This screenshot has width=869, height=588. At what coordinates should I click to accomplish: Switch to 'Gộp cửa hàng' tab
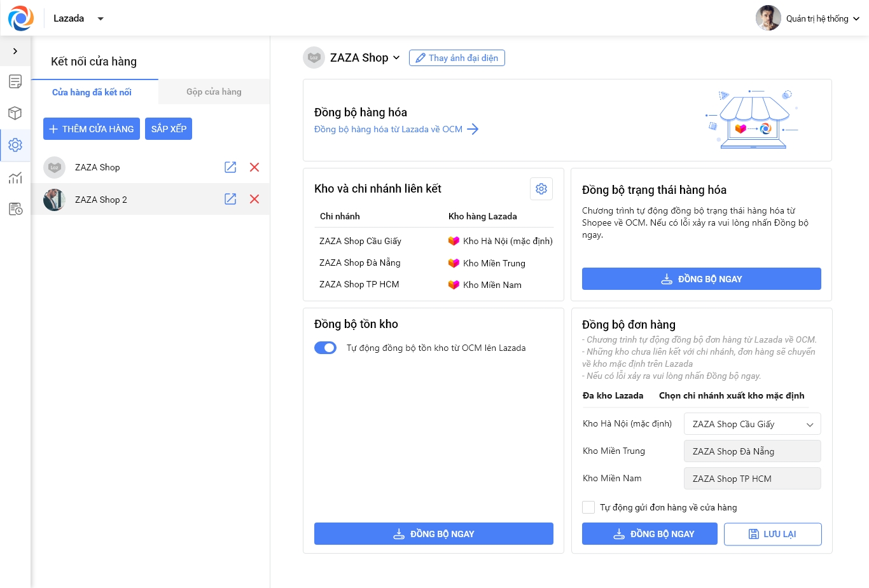click(214, 92)
